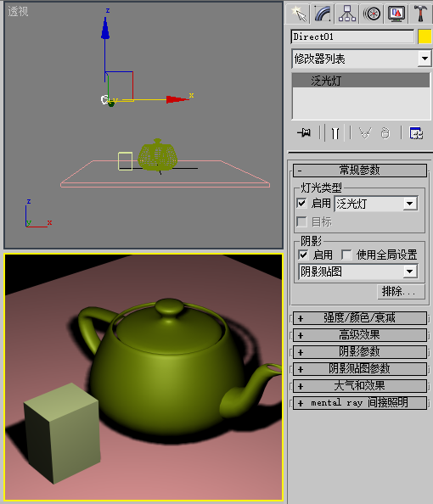The height and width of the screenshot is (504, 433).
Task: Click the 排除... button
Action: (401, 292)
